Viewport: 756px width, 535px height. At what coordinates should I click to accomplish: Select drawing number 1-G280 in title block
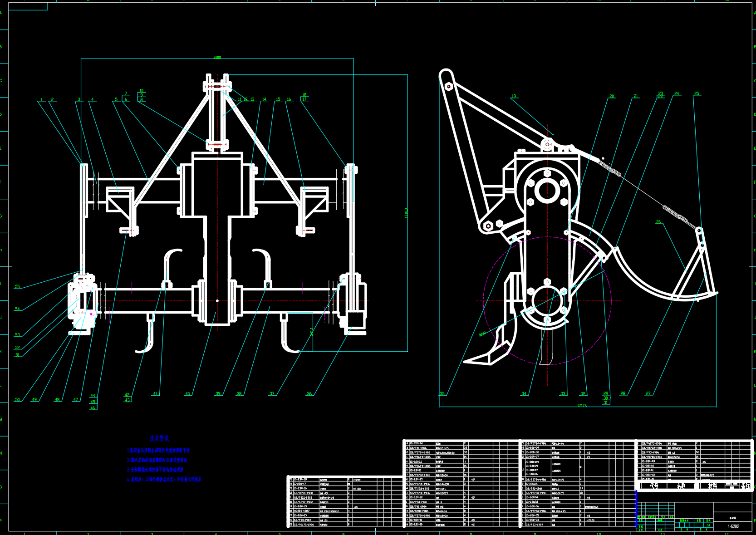[x=733, y=526]
